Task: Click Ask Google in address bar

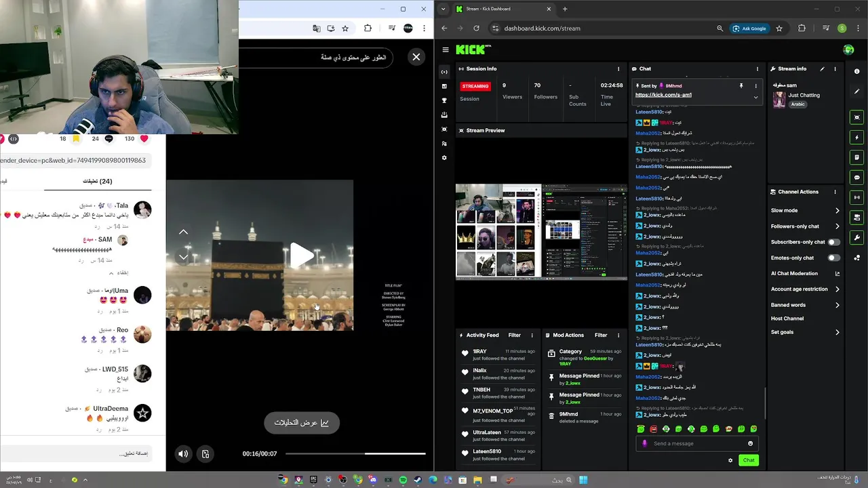Action: [x=749, y=28]
